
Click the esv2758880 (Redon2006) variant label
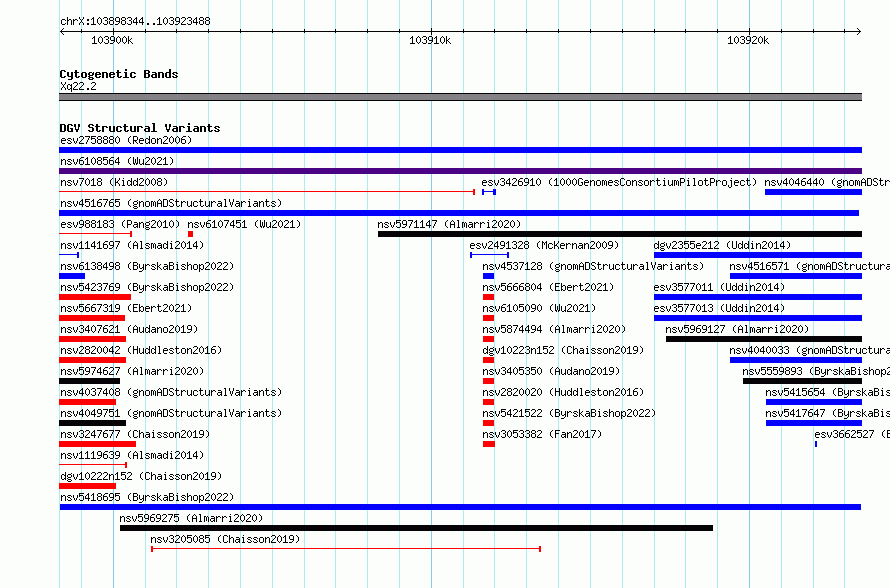pyautogui.click(x=126, y=140)
